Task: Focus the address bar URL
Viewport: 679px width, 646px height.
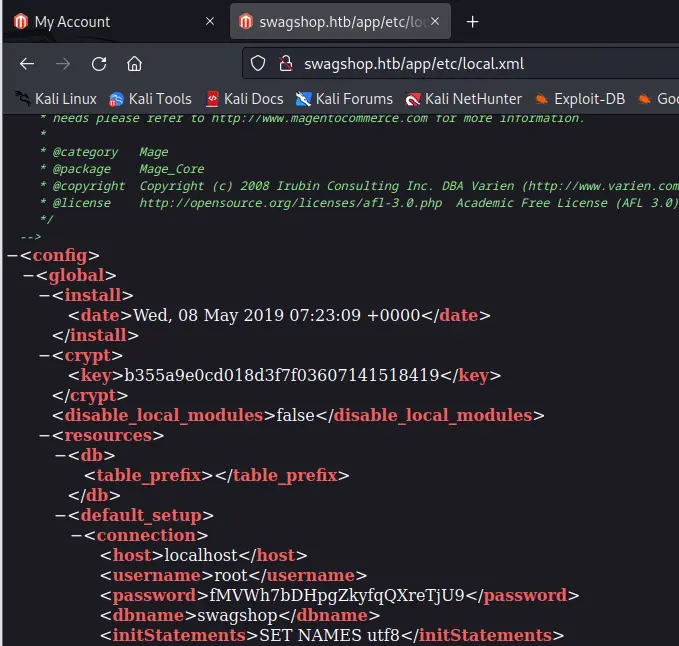Action: (414, 64)
